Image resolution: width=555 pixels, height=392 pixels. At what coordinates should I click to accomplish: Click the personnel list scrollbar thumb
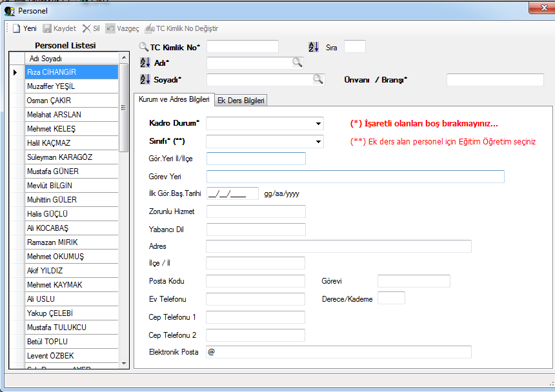click(123, 108)
